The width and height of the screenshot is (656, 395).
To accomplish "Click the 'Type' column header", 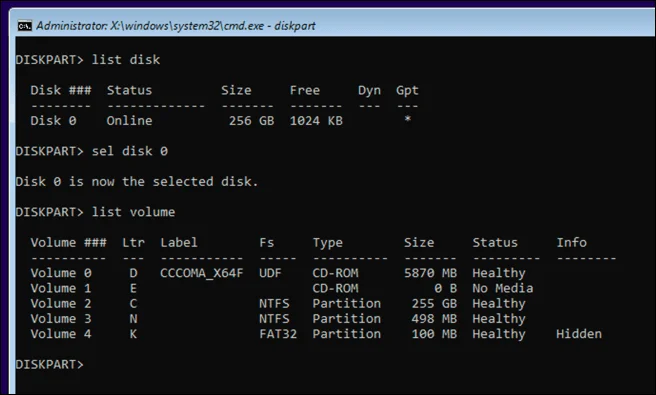I will click(328, 243).
